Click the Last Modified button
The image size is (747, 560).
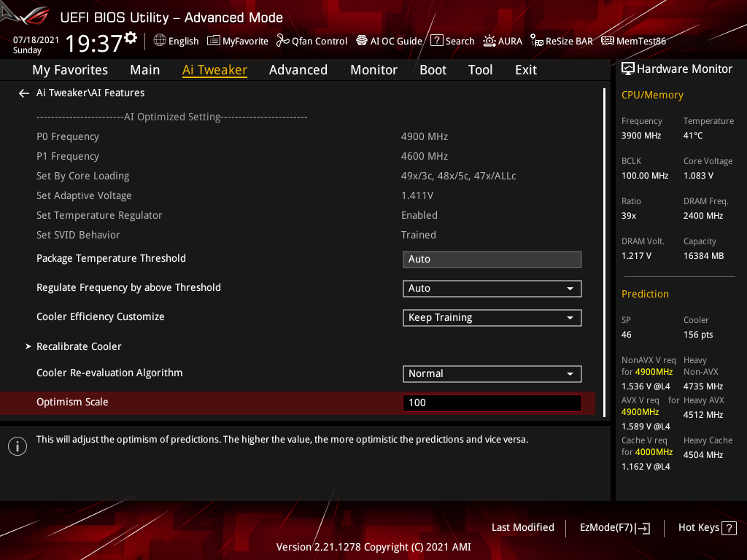click(x=523, y=527)
